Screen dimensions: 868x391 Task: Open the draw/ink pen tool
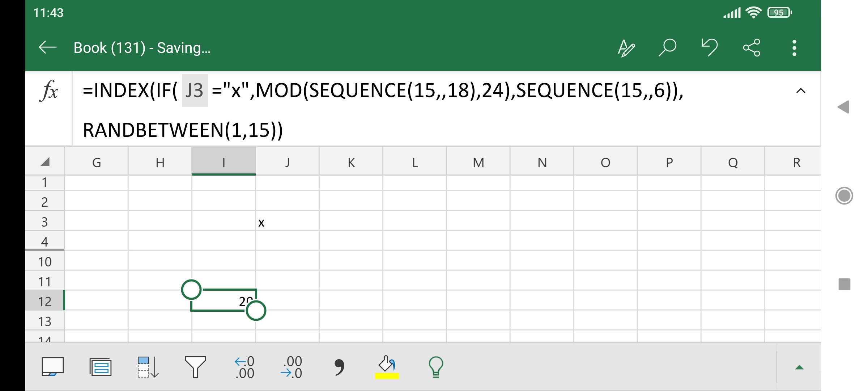(x=626, y=48)
